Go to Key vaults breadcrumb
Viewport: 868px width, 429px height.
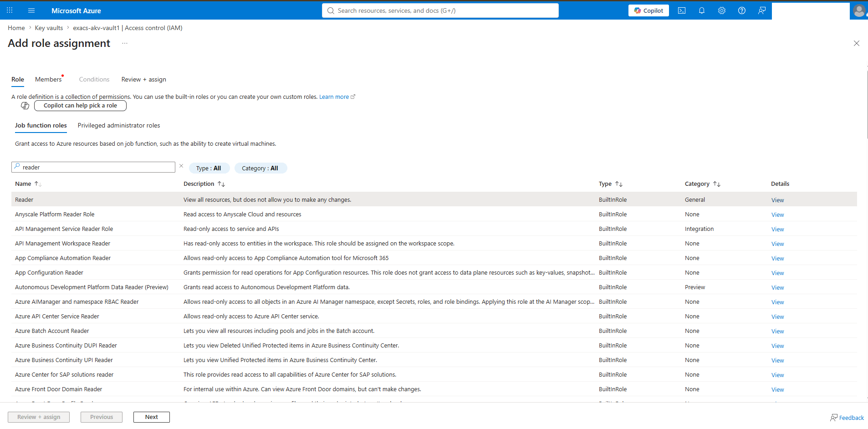pos(49,28)
